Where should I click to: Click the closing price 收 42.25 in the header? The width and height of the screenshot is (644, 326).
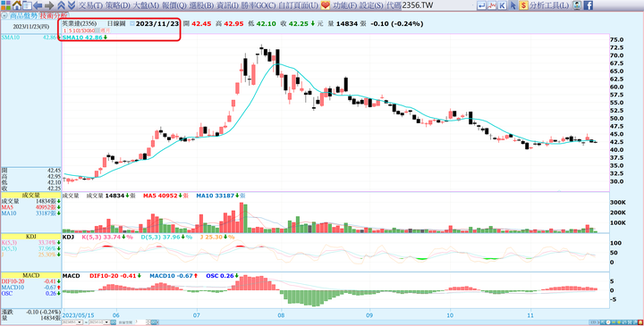pyautogui.click(x=294, y=24)
